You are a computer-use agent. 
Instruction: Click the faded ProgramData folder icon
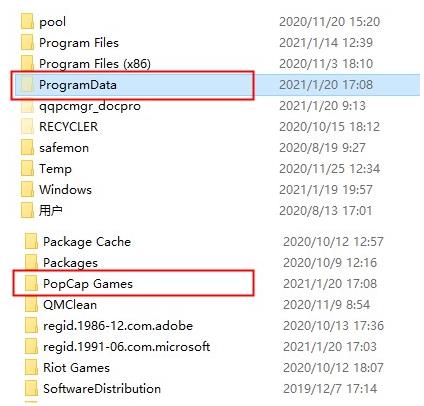click(x=27, y=85)
